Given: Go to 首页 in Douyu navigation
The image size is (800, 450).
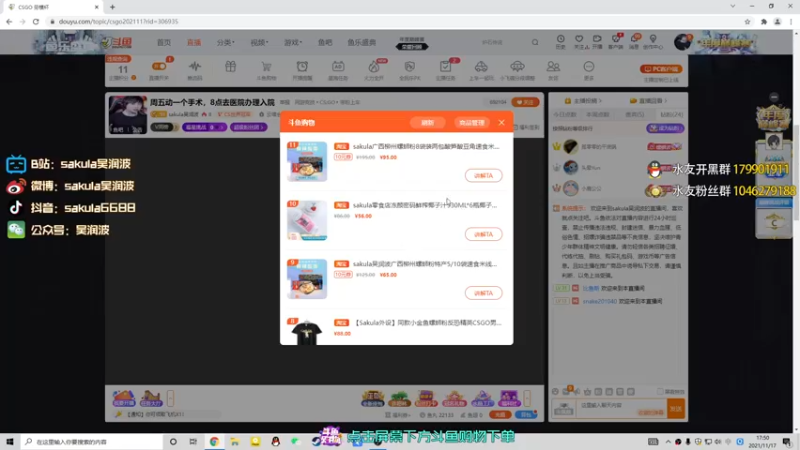Looking at the screenshot, I should click(x=164, y=42).
